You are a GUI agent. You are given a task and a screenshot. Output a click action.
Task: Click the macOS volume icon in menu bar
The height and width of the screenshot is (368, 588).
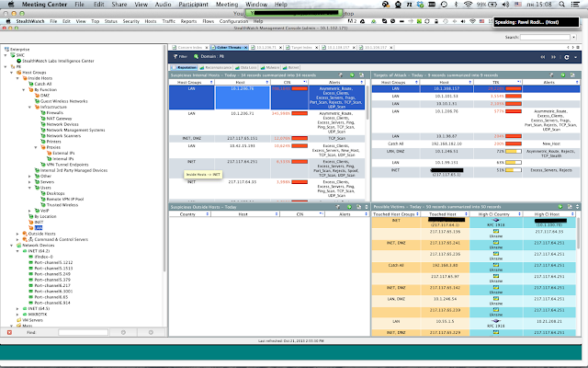tap(505, 5)
